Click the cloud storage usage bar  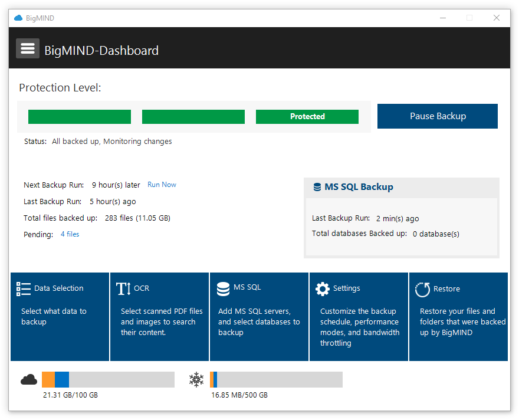click(x=109, y=380)
